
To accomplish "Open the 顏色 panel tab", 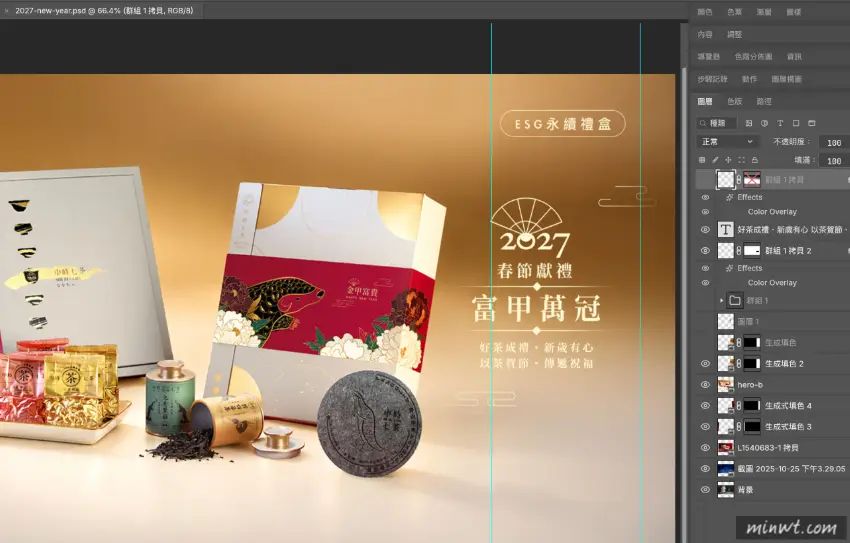I will [705, 12].
